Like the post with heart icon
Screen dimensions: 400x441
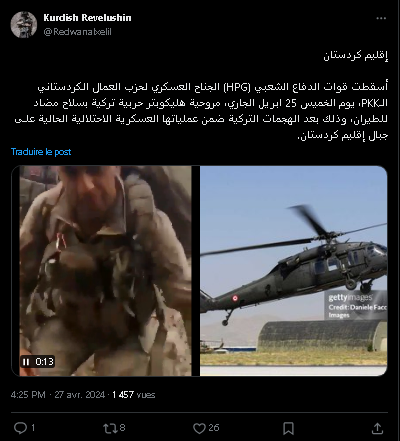(x=199, y=428)
